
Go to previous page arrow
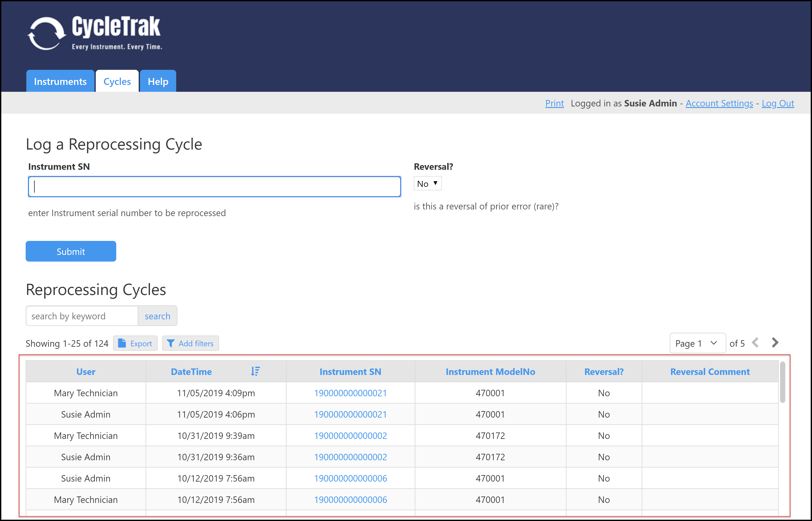coord(755,343)
